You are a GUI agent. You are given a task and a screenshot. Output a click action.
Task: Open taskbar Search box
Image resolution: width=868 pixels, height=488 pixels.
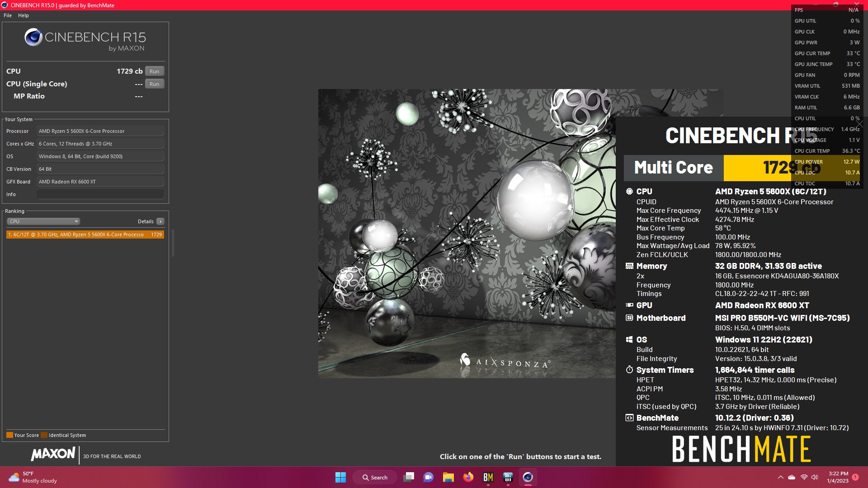tap(375, 477)
